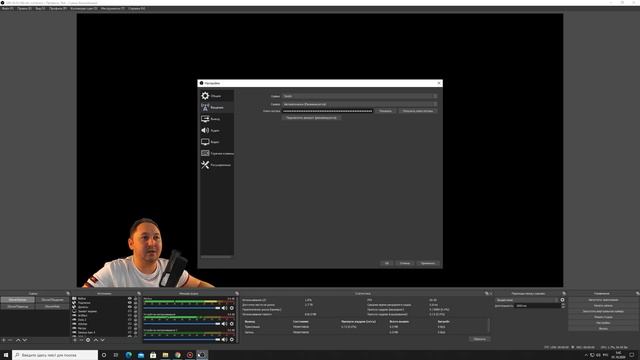Open source properties gear in Sources toolbar
This screenshot has height=360, width=640.
click(x=88, y=340)
